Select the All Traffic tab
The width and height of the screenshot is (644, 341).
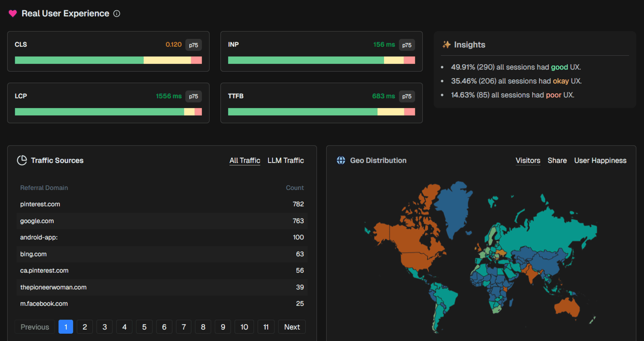[245, 161]
